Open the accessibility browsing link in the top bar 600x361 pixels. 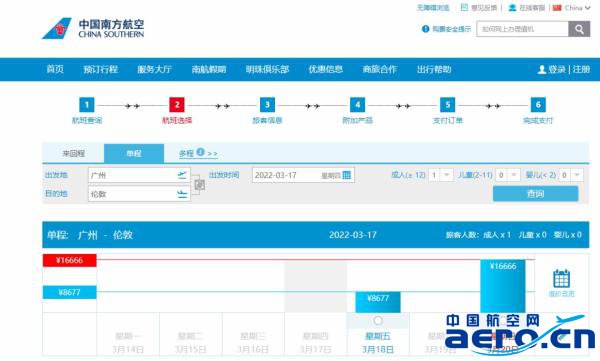coord(433,8)
